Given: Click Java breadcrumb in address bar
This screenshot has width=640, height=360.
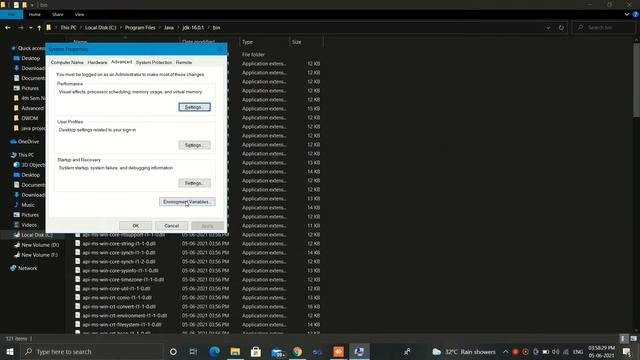Looking at the screenshot, I should point(169,28).
